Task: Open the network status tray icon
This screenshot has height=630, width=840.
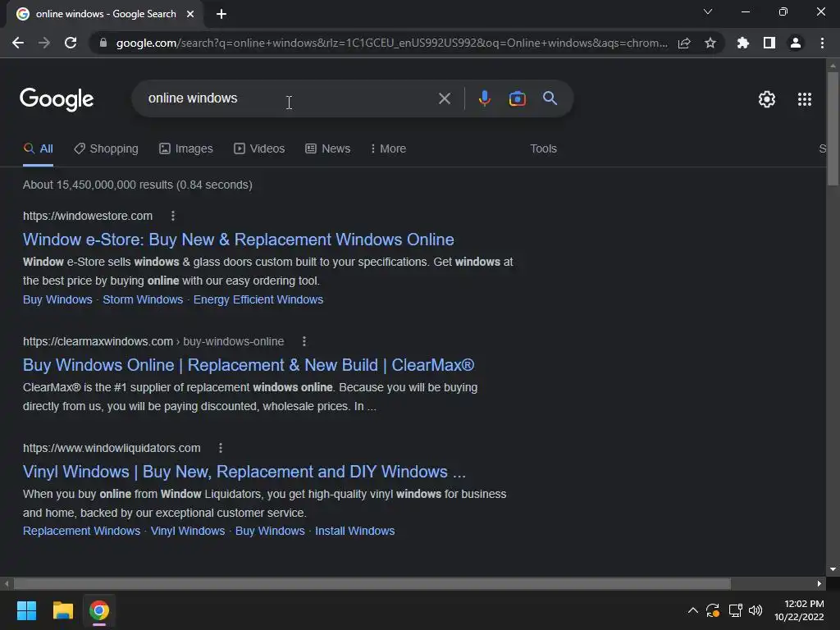Action: point(735,610)
